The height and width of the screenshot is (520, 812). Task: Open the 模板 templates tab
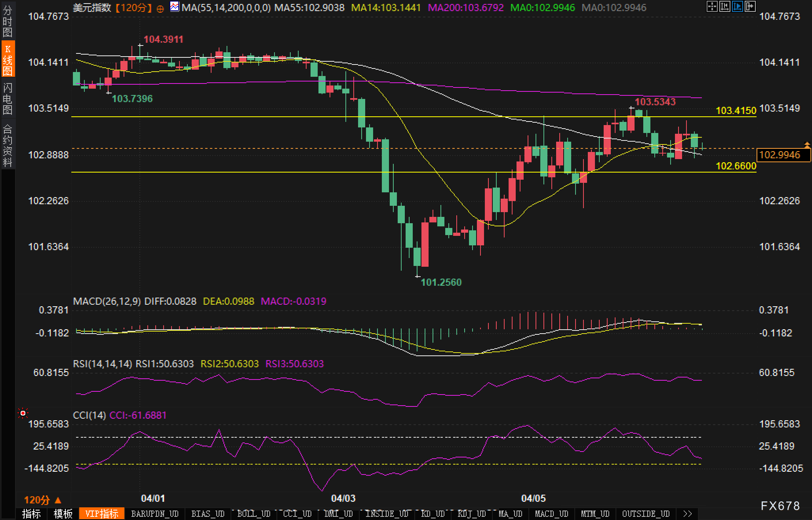click(63, 514)
